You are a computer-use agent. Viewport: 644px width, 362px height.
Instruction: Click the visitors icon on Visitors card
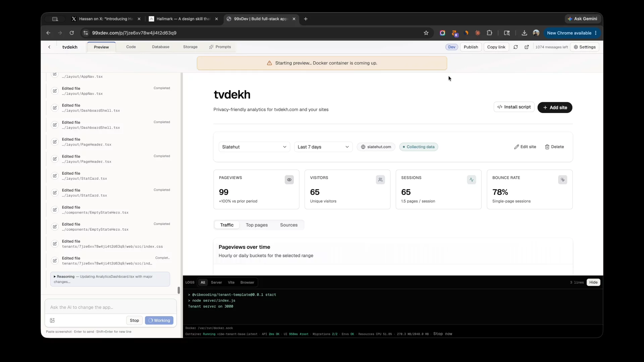(380, 180)
